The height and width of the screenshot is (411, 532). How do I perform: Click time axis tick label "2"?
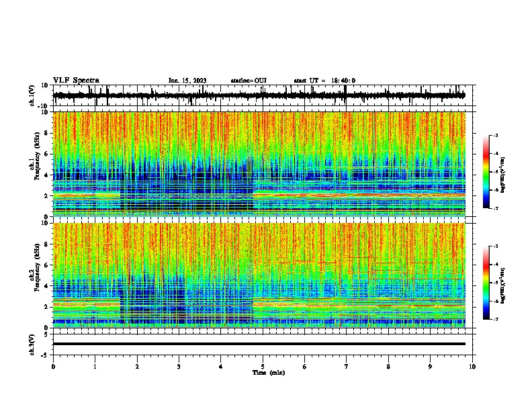pos(137,367)
